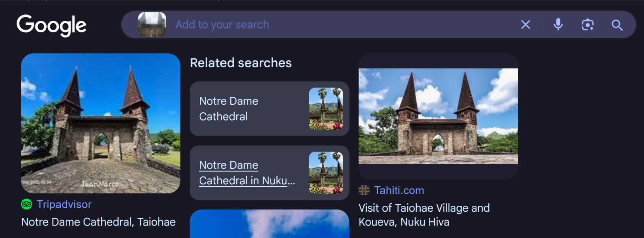Click the Google logo
Image resolution: width=644 pixels, height=238 pixels.
point(51,25)
